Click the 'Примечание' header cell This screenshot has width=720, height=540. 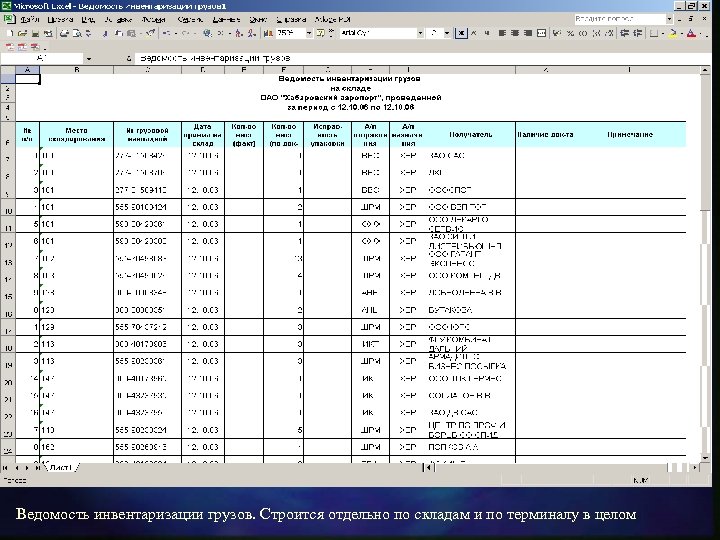coord(630,135)
